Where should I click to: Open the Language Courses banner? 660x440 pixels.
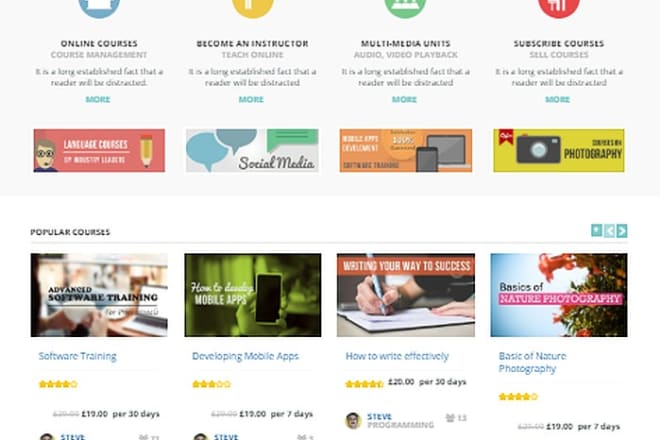99,150
